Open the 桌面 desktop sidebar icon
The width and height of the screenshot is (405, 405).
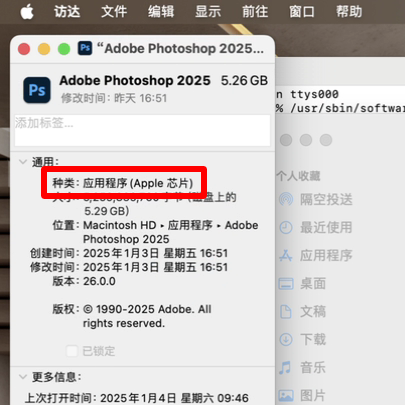[286, 284]
